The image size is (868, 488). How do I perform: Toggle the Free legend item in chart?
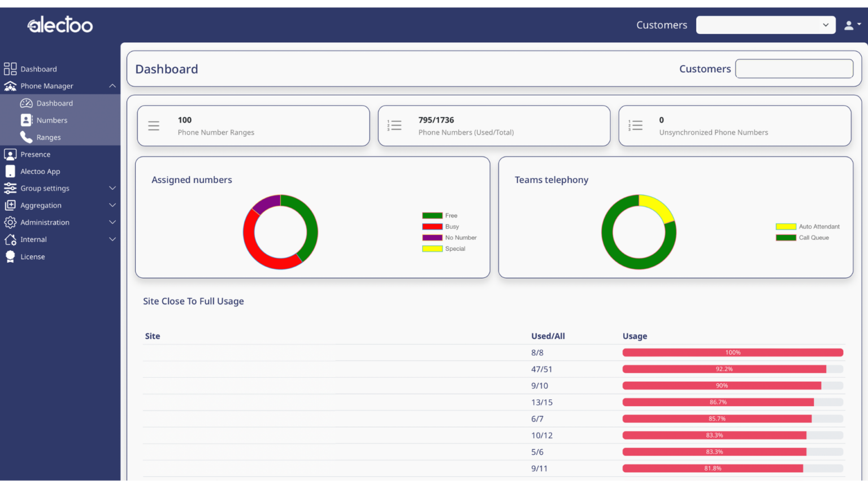[440, 216]
